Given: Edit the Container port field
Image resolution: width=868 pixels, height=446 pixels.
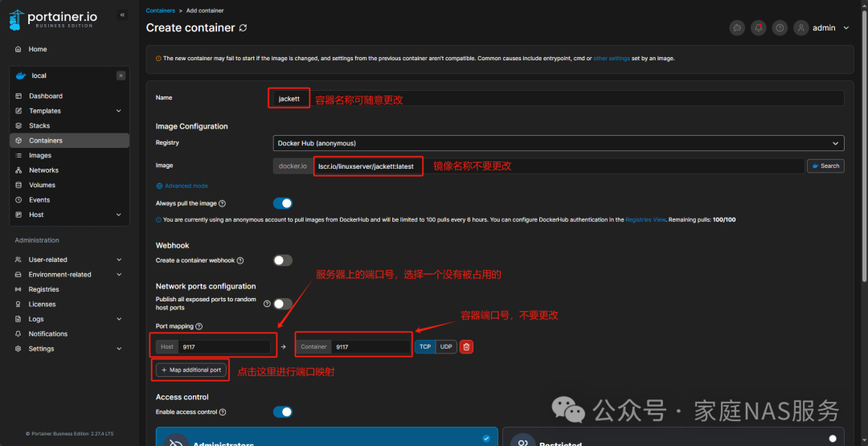Looking at the screenshot, I should click(371, 347).
